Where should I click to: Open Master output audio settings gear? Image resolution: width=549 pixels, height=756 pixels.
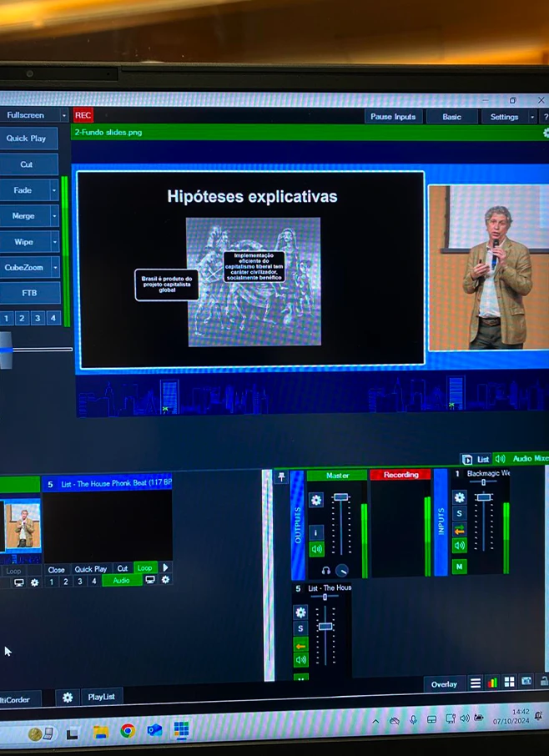pos(316,500)
